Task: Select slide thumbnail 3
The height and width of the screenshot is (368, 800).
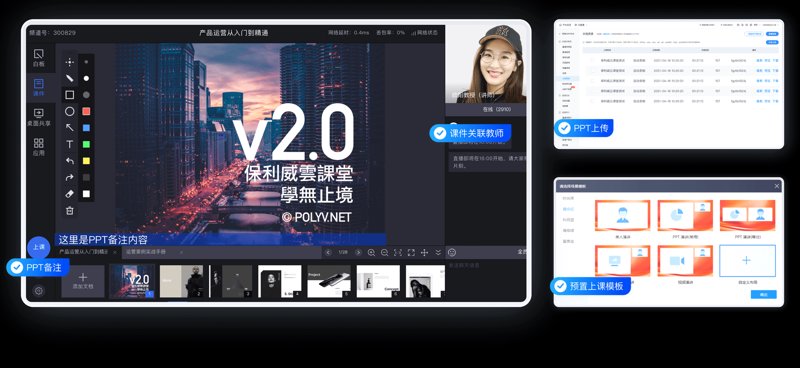Action: (231, 281)
